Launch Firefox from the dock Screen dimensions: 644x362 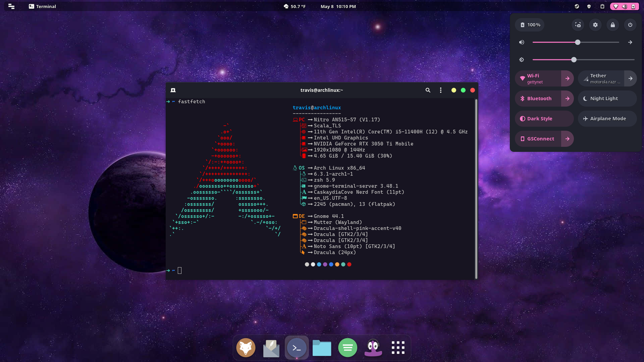click(x=246, y=347)
